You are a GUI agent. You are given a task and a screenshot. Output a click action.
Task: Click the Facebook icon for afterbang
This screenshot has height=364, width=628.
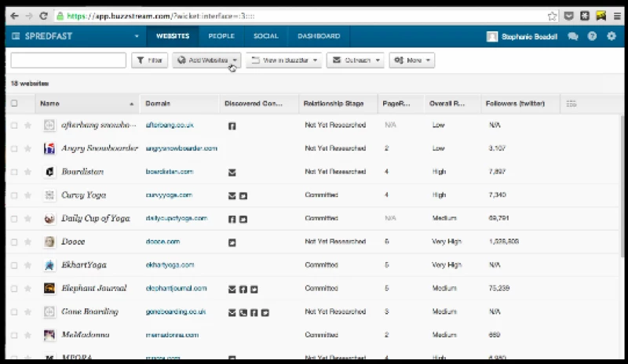coord(232,126)
